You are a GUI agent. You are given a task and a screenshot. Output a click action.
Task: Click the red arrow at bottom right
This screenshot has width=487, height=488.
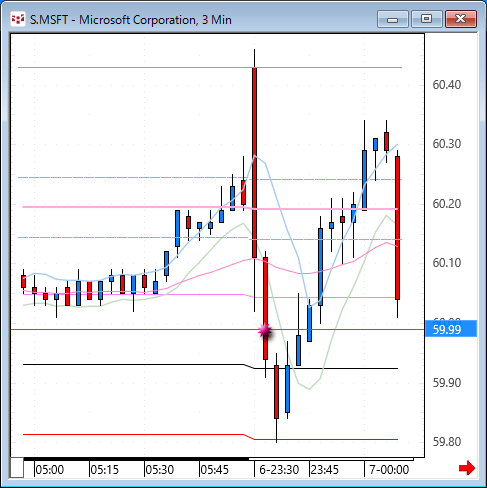pos(467,468)
